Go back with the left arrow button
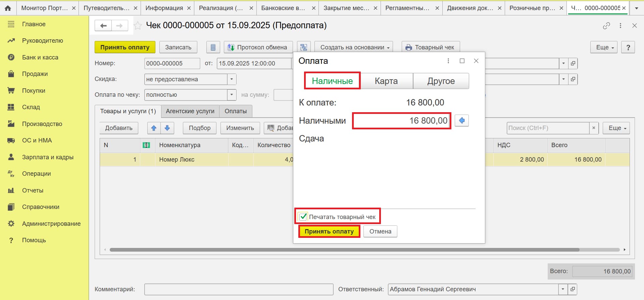Viewport: 644px width, 300px height. click(x=103, y=26)
